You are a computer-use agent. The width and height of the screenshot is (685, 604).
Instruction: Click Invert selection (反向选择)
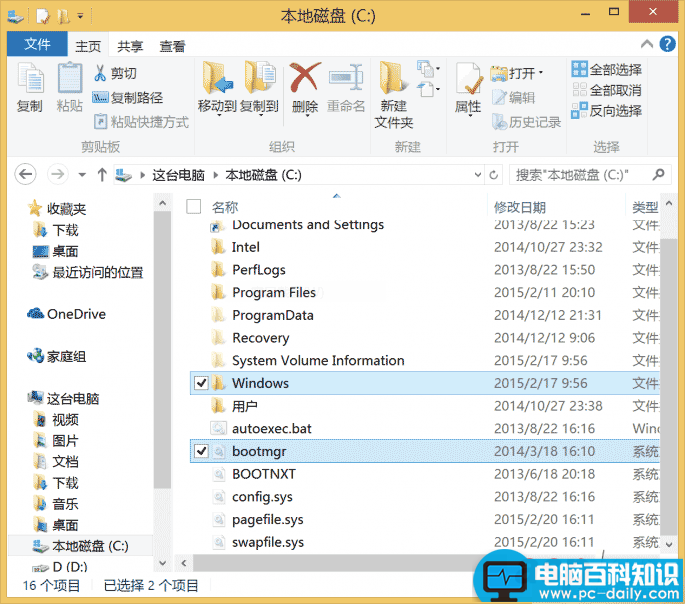click(606, 110)
